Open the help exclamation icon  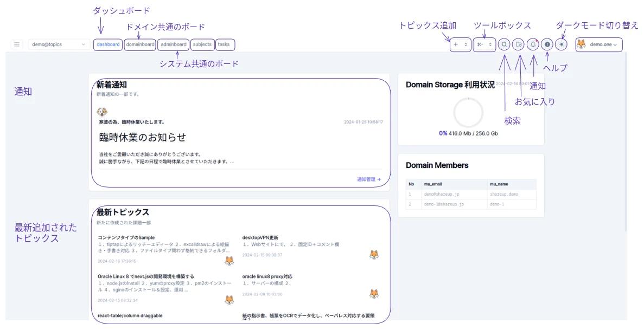(x=547, y=44)
